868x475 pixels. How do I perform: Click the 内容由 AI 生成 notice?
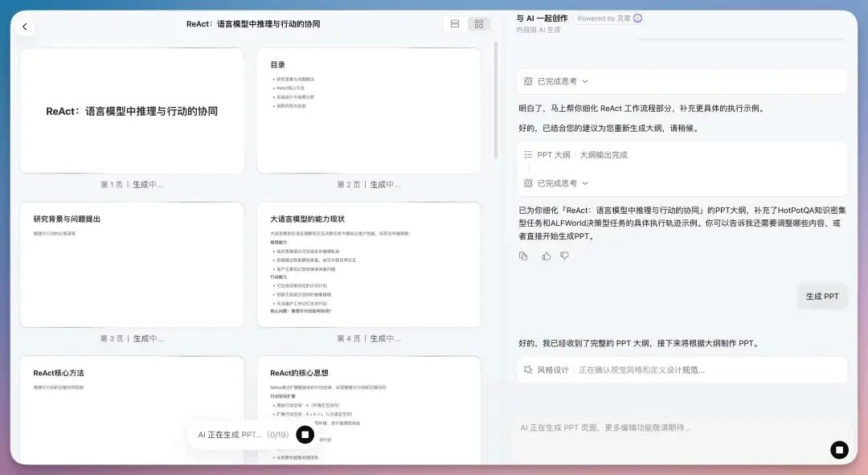click(x=538, y=30)
